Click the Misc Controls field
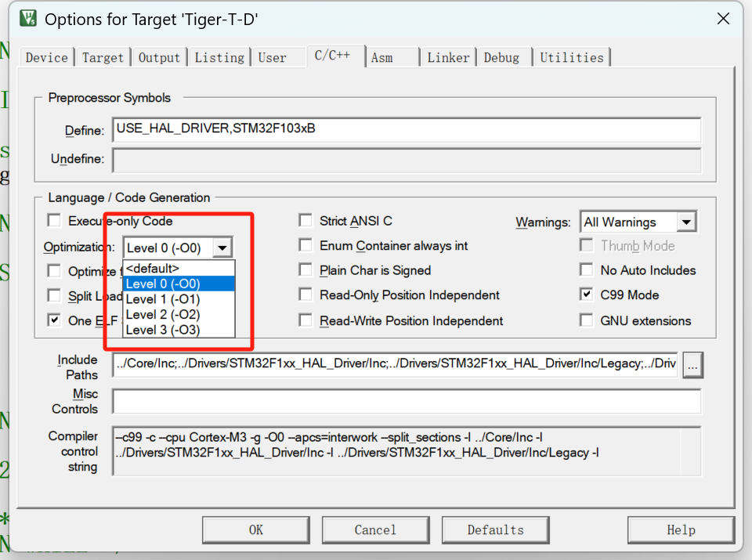Image resolution: width=752 pixels, height=560 pixels. 407,401
